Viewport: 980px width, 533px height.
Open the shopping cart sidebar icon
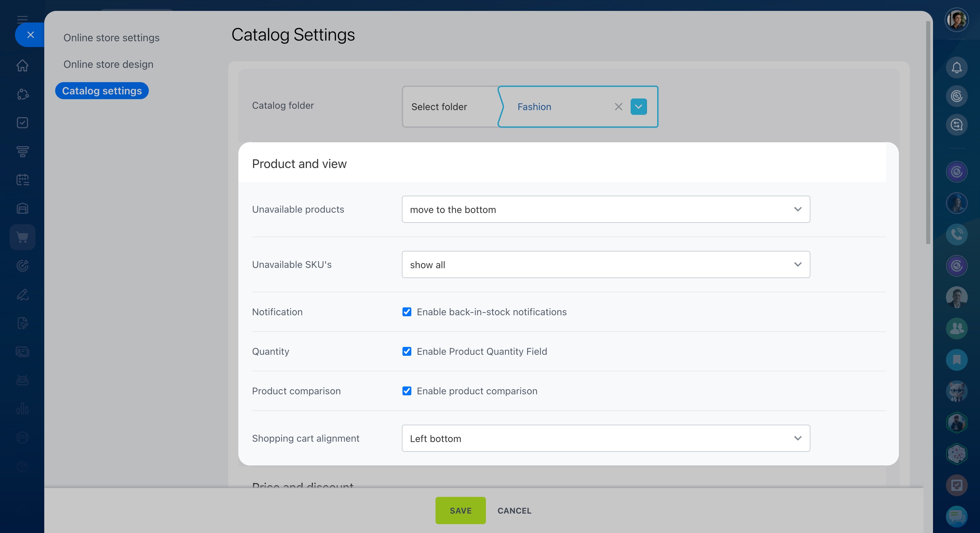22,237
